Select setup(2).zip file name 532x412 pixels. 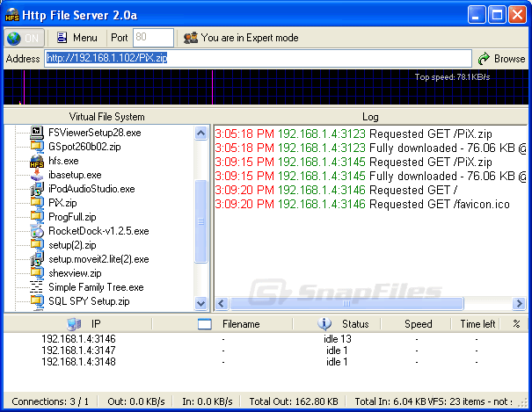72,245
